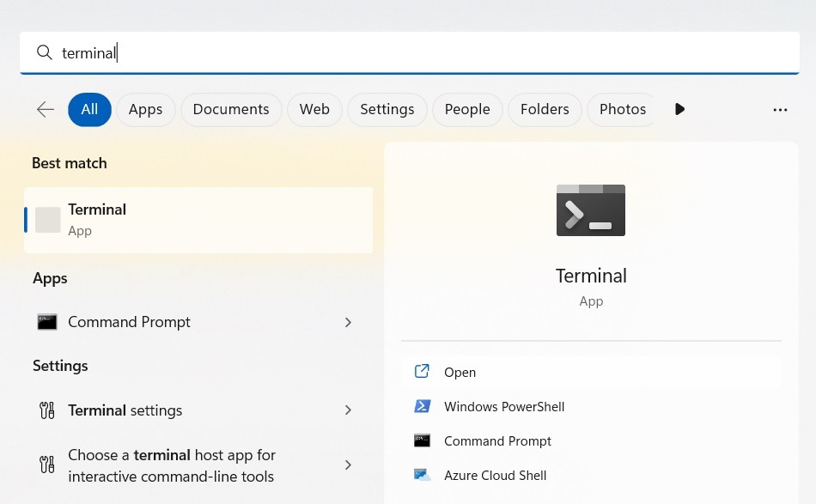816x504 pixels.
Task: Click the Command Prompt icon under Apps
Action: click(x=47, y=321)
